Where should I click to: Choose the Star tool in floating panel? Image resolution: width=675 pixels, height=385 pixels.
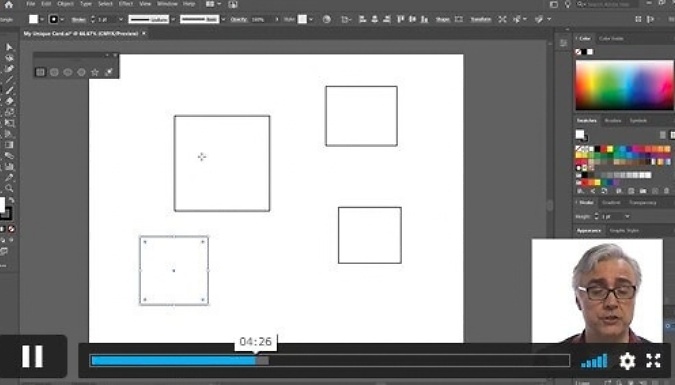(x=95, y=72)
